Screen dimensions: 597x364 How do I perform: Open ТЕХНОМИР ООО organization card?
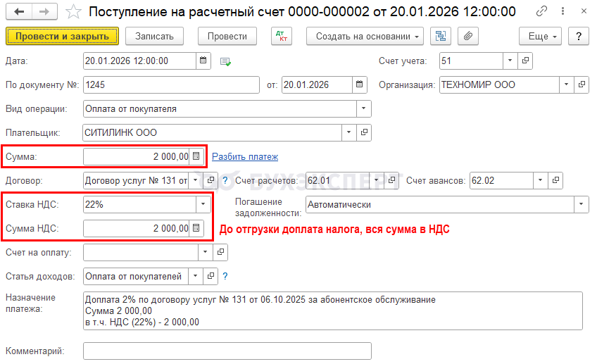[582, 84]
